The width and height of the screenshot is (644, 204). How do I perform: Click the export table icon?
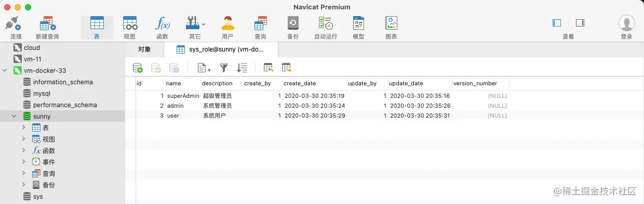[x=287, y=68]
